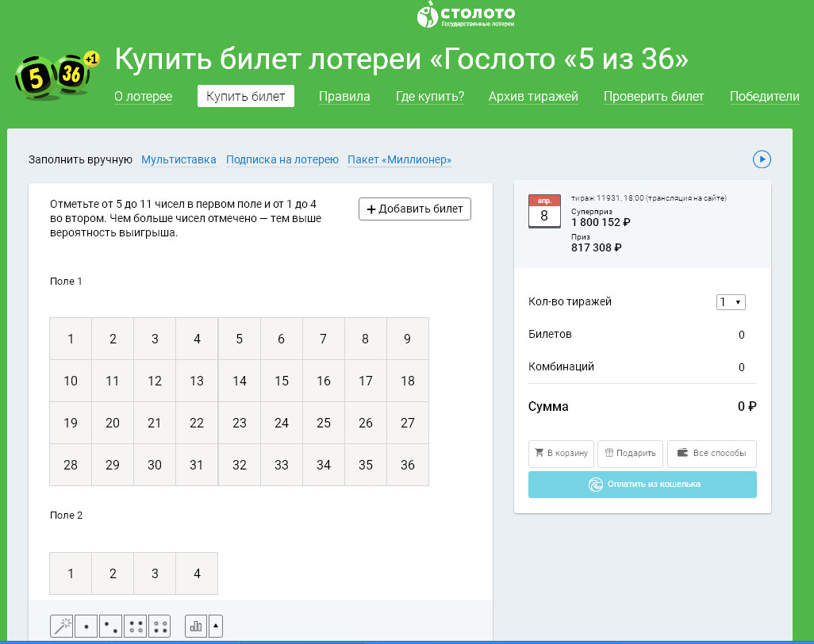Mark number 28 in Поле 1
The width and height of the screenshot is (814, 644).
tap(71, 465)
